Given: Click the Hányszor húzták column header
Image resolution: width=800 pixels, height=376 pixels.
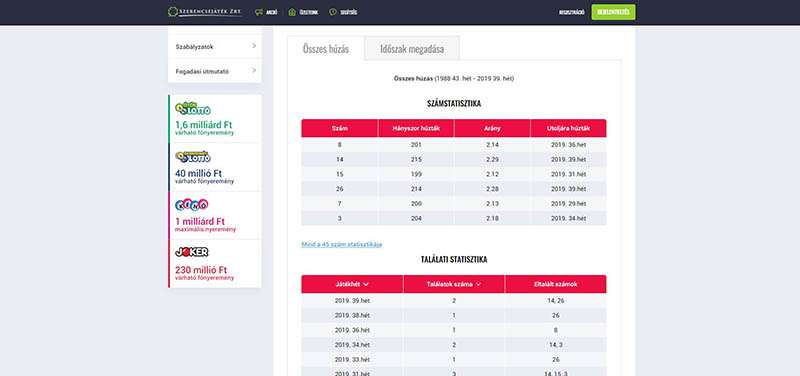Looking at the screenshot, I should pos(416,129).
